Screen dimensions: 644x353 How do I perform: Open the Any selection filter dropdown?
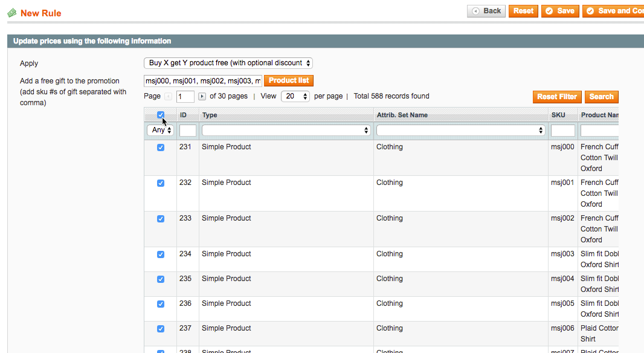tap(161, 131)
